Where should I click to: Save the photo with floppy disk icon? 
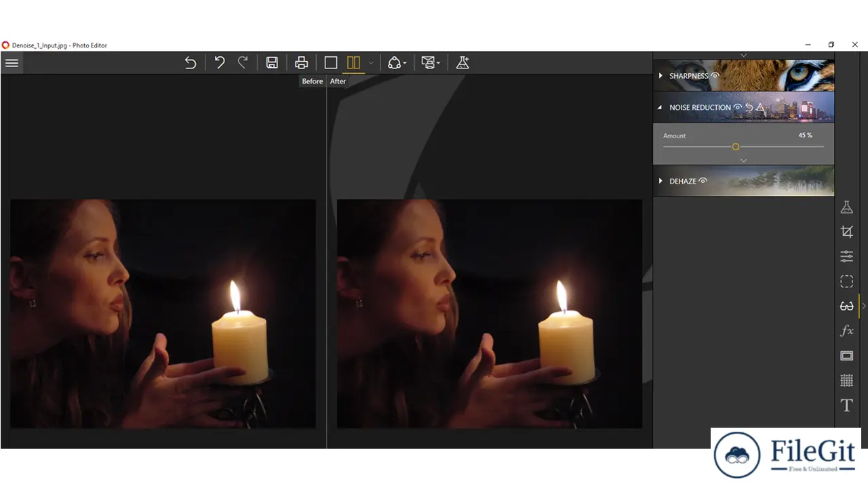point(272,63)
